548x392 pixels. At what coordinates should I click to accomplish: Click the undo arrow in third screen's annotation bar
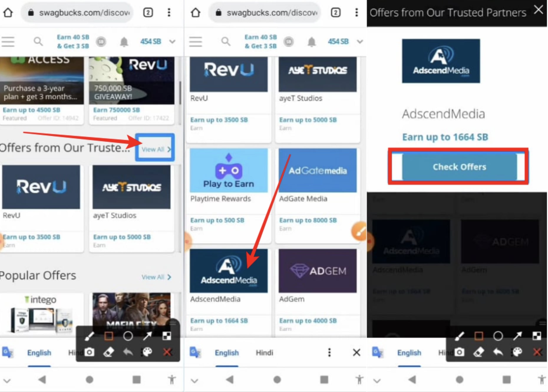point(498,352)
